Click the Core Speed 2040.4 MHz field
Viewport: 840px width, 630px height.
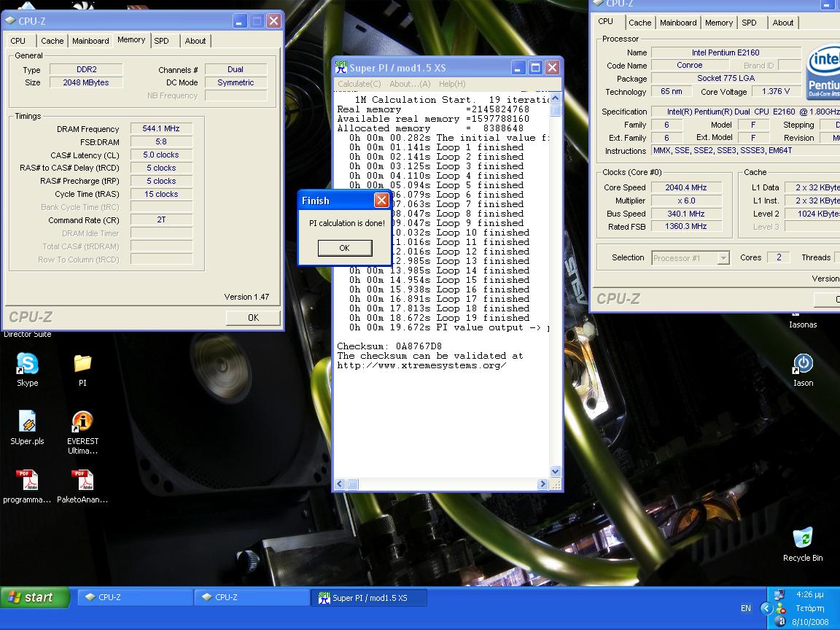[685, 187]
